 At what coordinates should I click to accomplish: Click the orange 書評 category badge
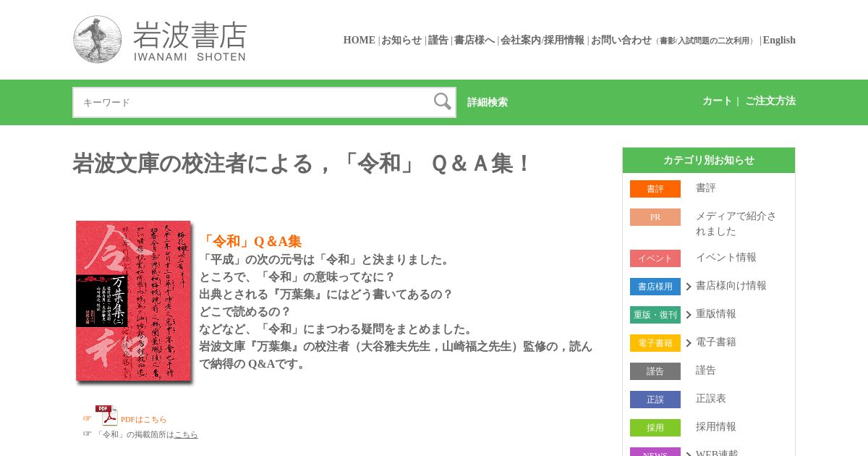655,189
